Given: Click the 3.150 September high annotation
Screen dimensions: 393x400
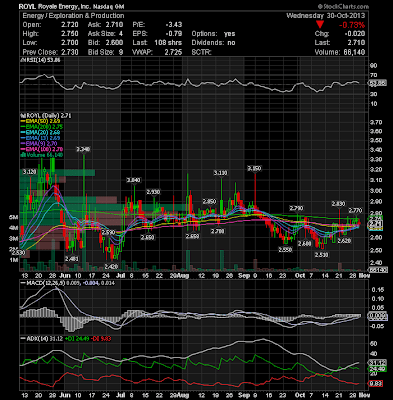Looking at the screenshot, I should pos(254,169).
